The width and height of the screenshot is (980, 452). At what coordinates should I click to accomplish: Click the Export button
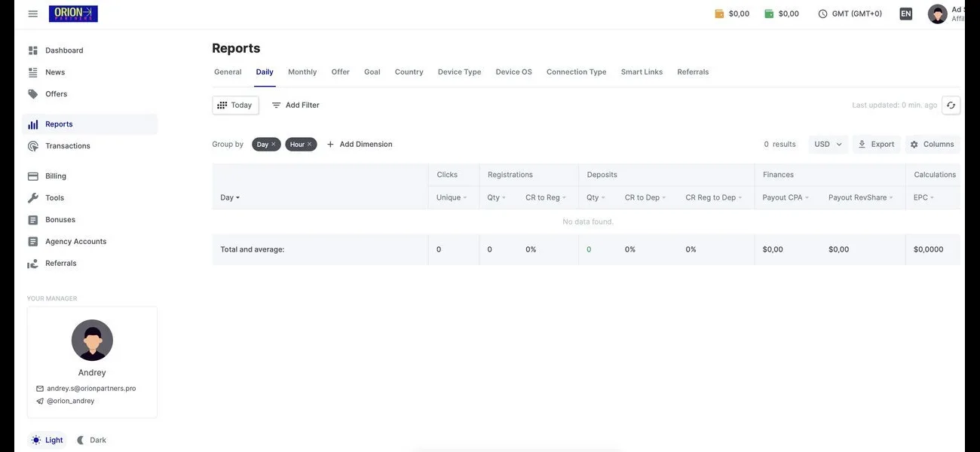tap(875, 145)
